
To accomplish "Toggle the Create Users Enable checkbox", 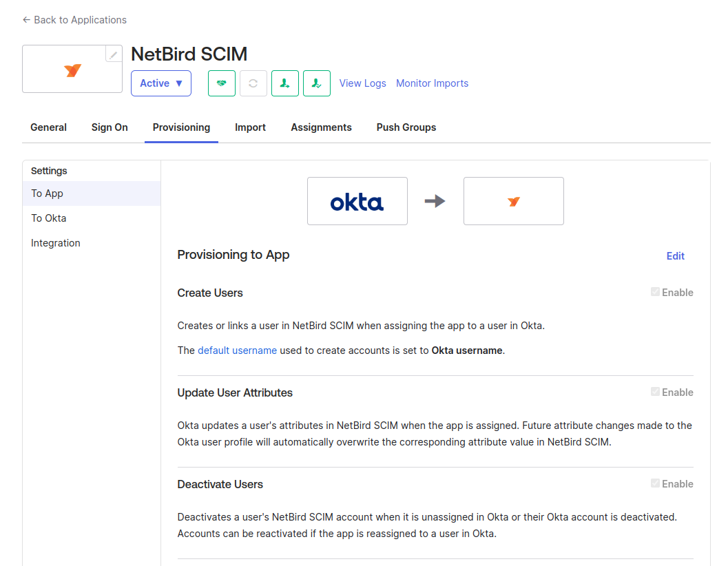I will pyautogui.click(x=656, y=292).
